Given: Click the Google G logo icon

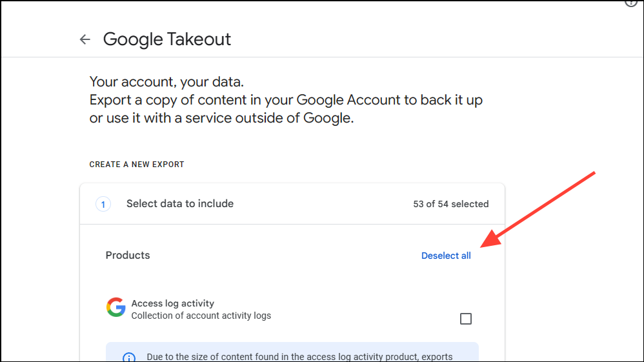Looking at the screenshot, I should click(x=116, y=307).
